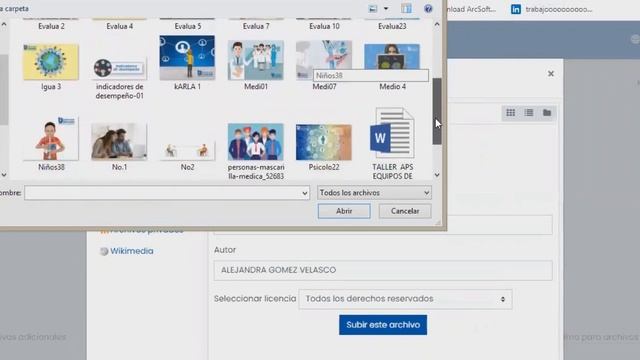Open the LinkedIn trabajo bookmark
This screenshot has height=360, width=640.
(x=551, y=9)
